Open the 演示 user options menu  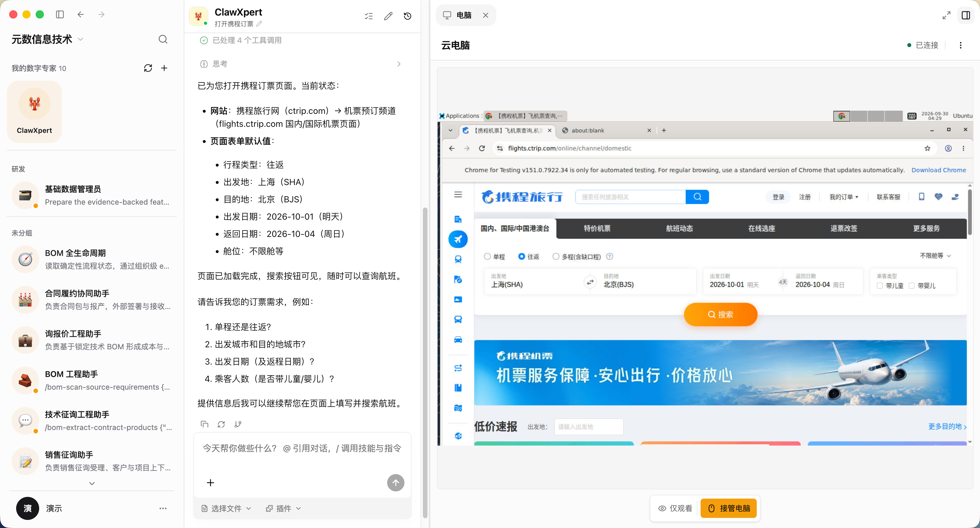(x=163, y=508)
